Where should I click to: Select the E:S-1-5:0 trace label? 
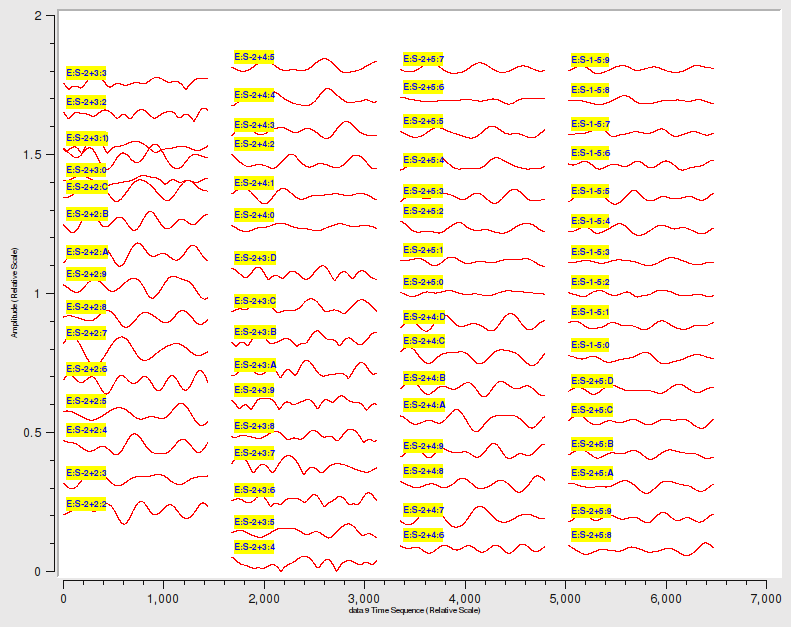coord(590,345)
